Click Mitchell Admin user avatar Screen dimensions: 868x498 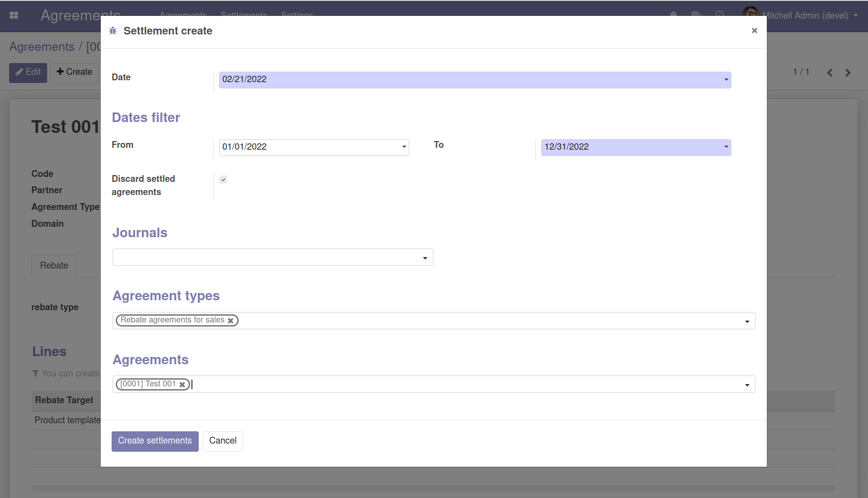point(750,14)
